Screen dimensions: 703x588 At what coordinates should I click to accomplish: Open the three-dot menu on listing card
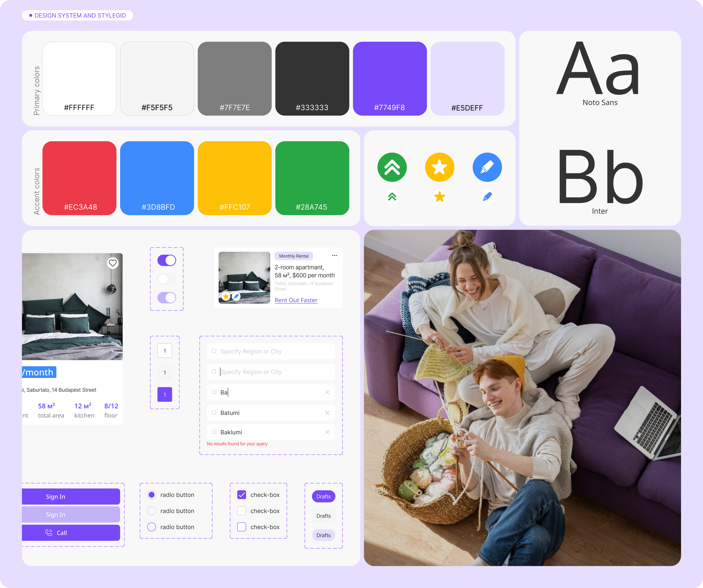click(334, 256)
